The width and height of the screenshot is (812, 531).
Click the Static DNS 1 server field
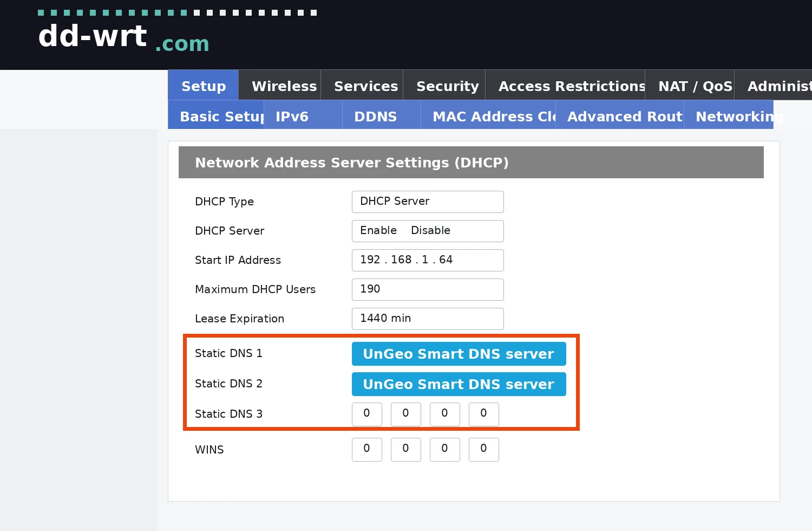tap(459, 354)
